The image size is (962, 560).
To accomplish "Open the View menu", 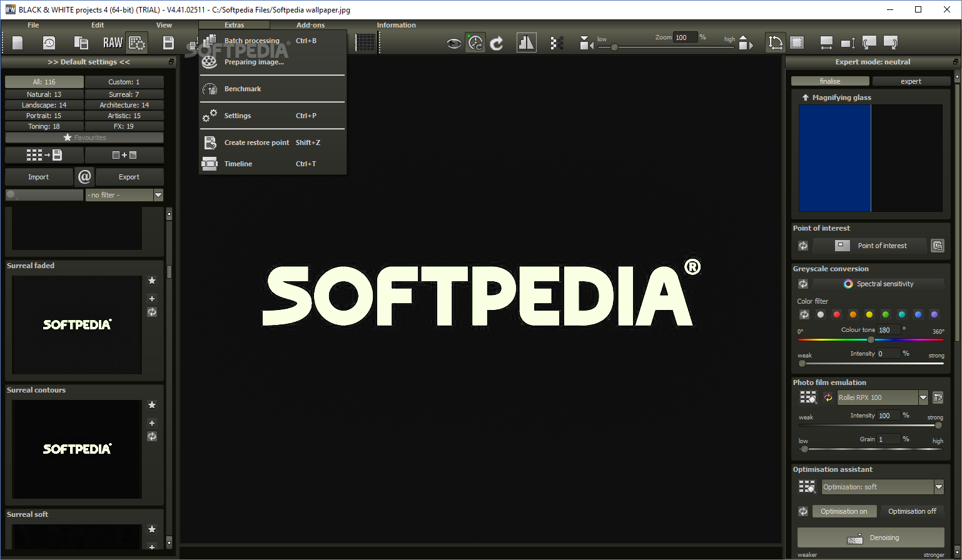I will click(164, 25).
